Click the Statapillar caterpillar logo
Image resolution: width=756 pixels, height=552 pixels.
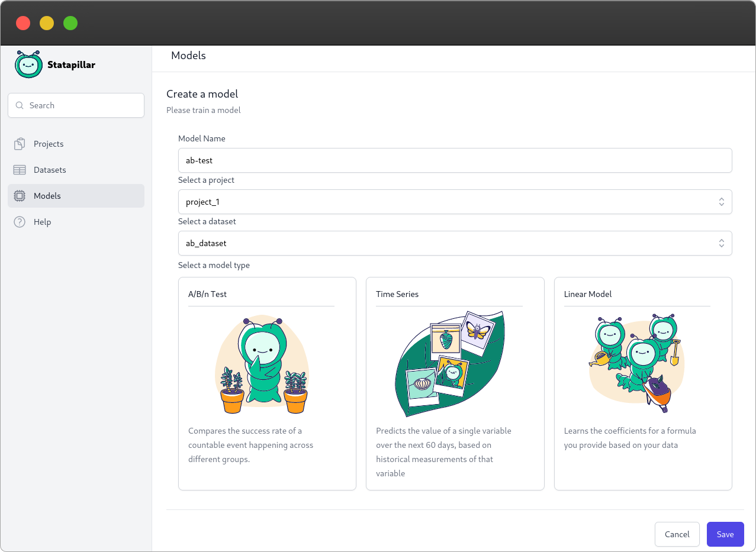(x=28, y=64)
